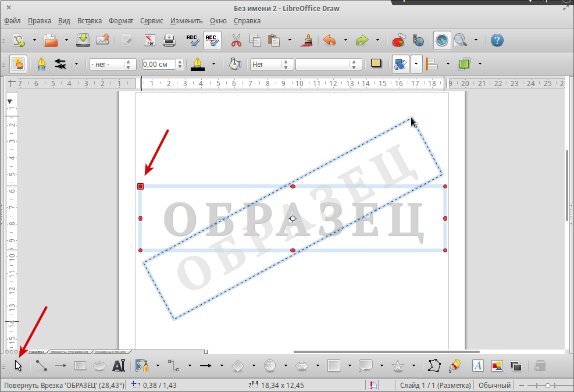Open zoom magnifier icon

[x=460, y=40]
